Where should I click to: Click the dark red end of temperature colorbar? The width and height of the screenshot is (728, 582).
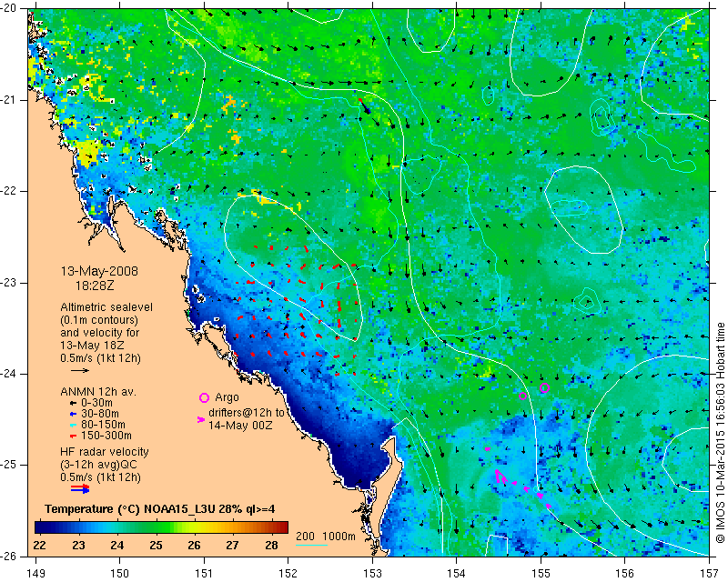point(283,527)
